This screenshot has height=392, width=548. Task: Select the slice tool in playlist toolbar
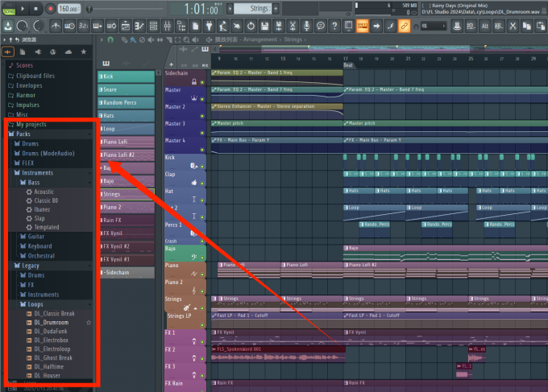pos(169,39)
